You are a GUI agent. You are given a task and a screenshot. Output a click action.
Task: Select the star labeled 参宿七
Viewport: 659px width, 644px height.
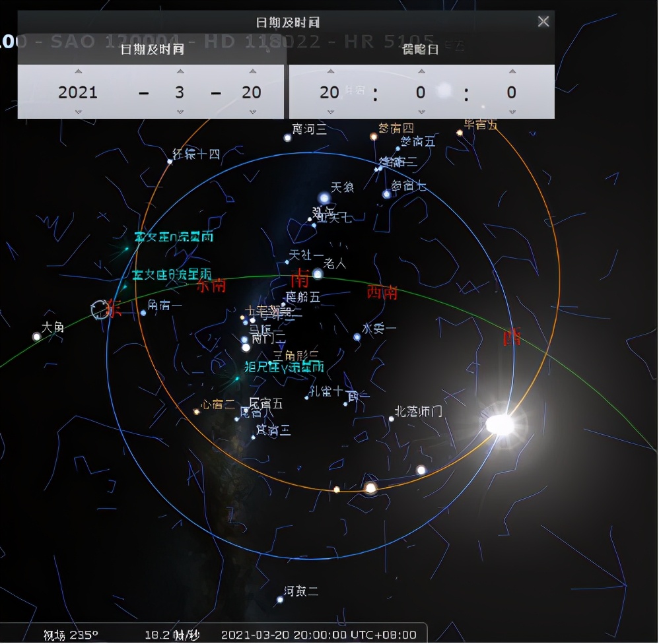tap(387, 194)
